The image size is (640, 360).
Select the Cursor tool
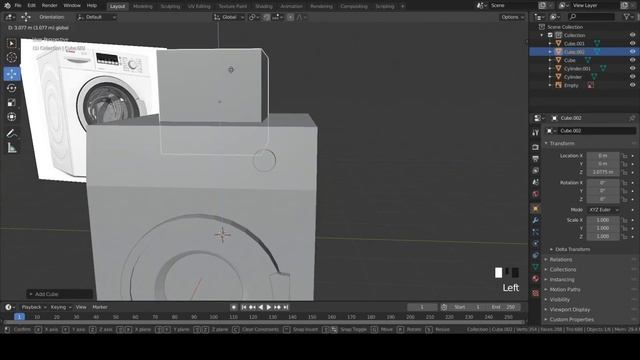pos(11,58)
